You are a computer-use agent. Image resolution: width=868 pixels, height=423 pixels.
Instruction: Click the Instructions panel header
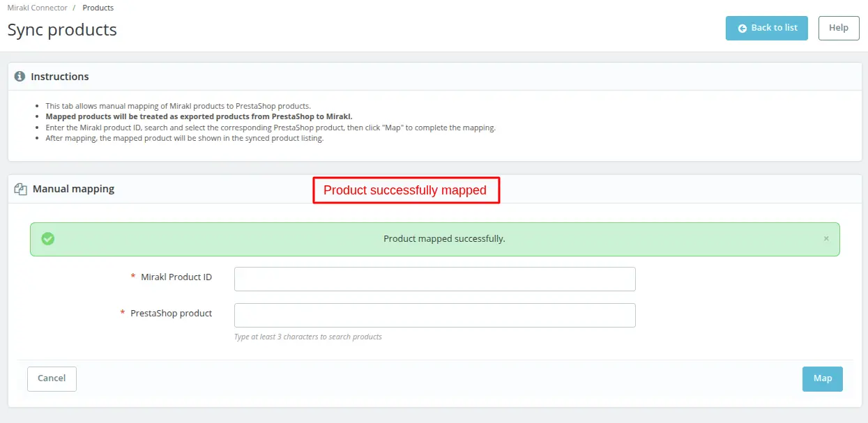(x=60, y=76)
